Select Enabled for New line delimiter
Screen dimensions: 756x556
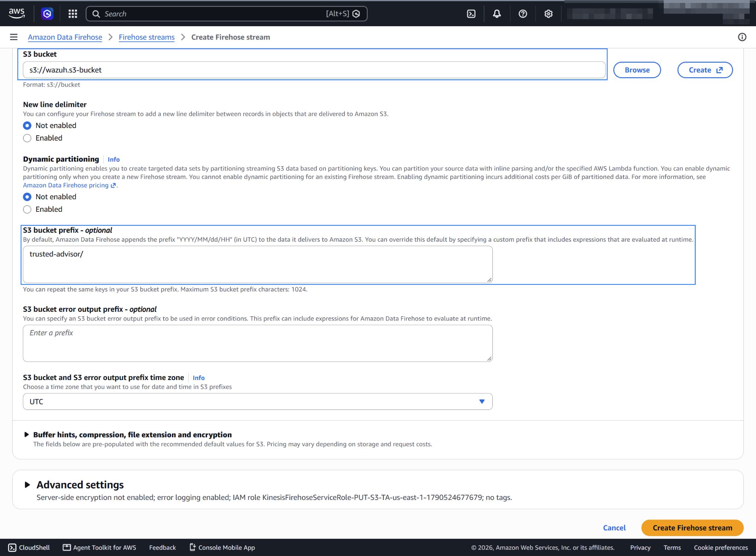27,138
